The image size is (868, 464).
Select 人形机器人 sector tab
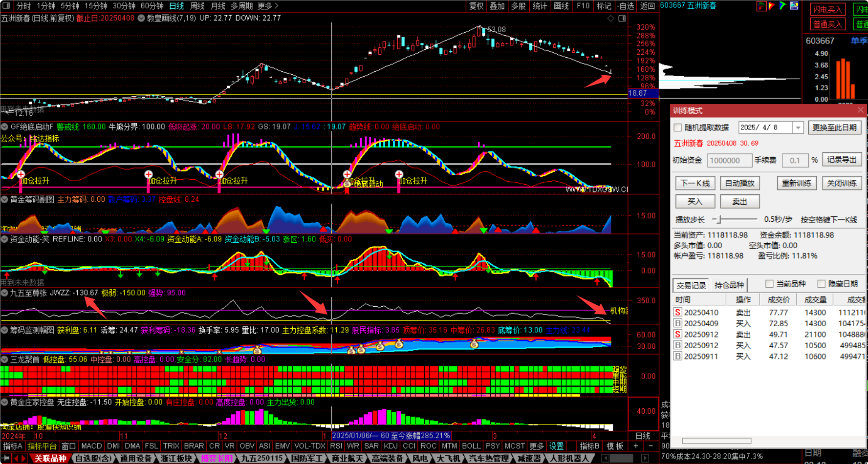coord(569,458)
